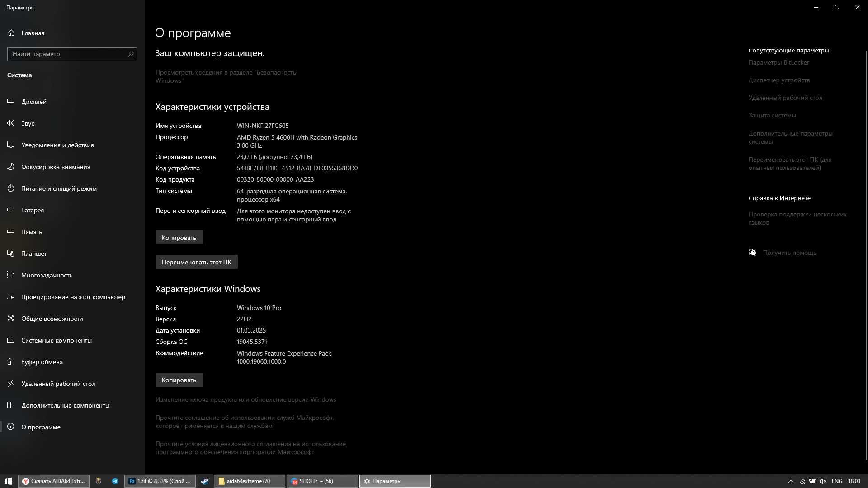The height and width of the screenshot is (488, 868).
Task: Click OS build value 19045.5371
Action: pyautogui.click(x=252, y=342)
